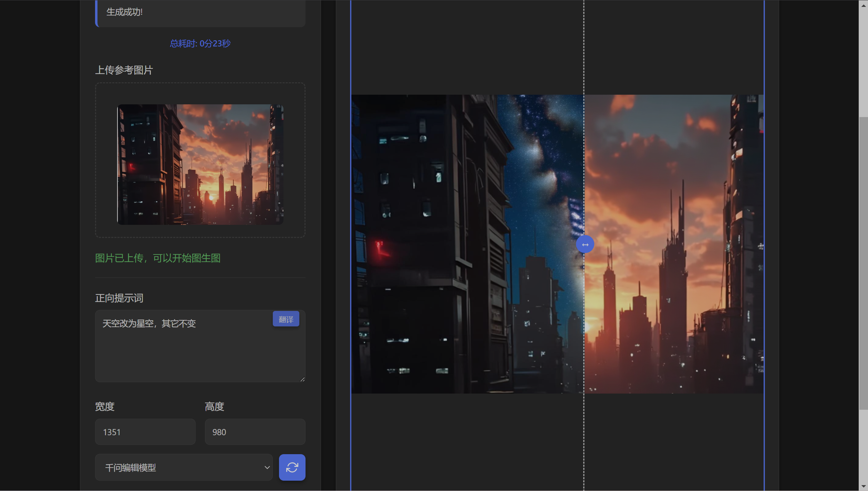
Task: Click the comparison slider arrow handle
Action: [x=585, y=244]
